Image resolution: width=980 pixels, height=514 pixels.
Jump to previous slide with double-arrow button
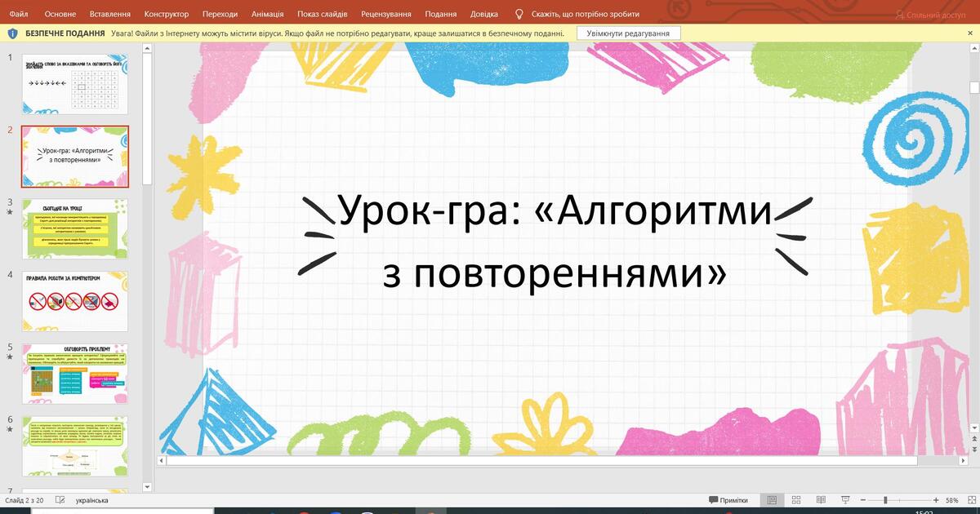(x=974, y=439)
